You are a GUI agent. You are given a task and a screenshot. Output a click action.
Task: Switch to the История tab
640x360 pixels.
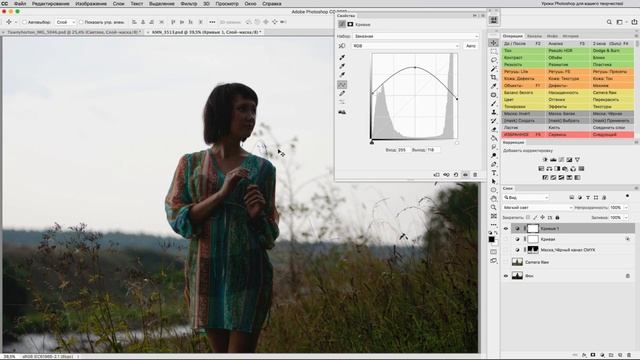click(x=570, y=36)
